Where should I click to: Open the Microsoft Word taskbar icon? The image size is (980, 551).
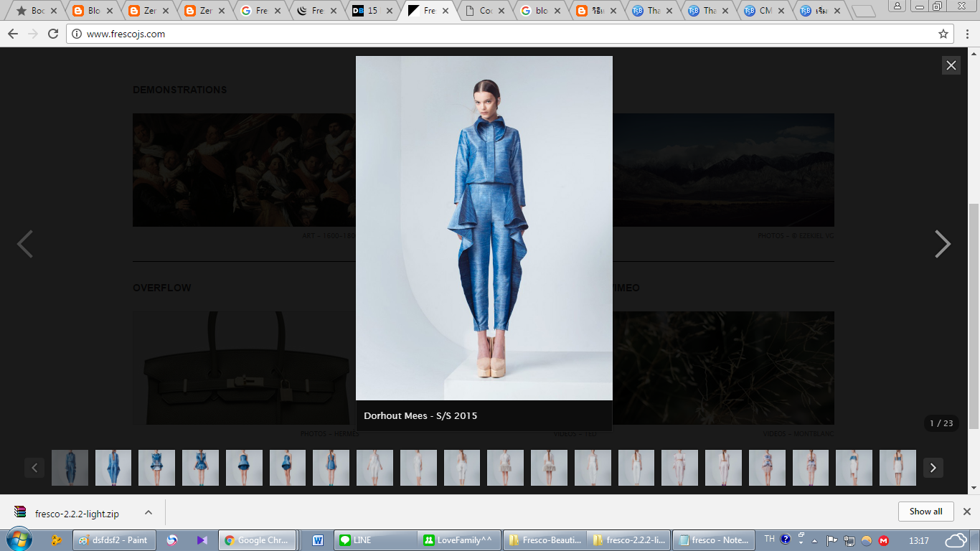[318, 540]
